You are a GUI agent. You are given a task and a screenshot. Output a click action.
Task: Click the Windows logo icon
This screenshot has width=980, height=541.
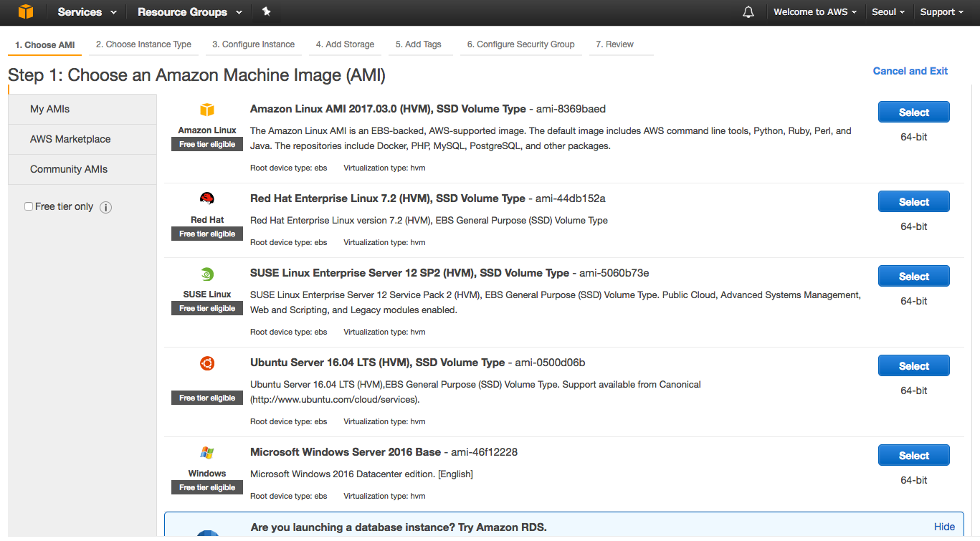click(x=207, y=453)
